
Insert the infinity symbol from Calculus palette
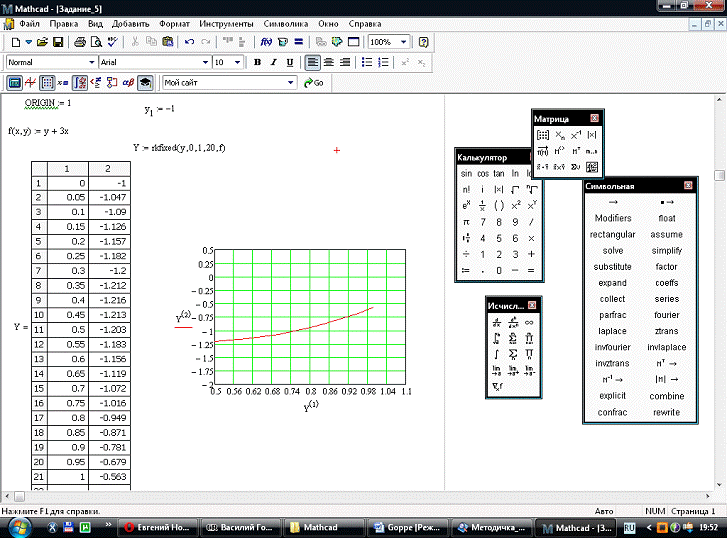click(x=529, y=322)
